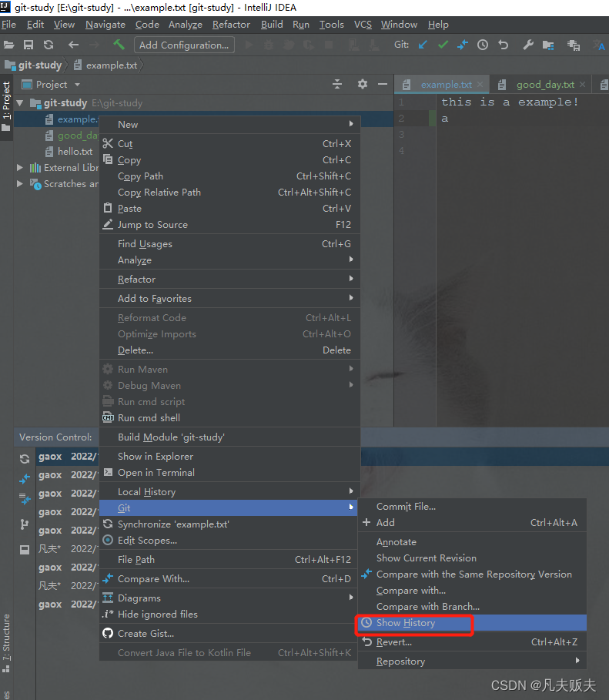Image resolution: width=609 pixels, height=700 pixels.
Task: Switch to the good_day.txt editor tab
Action: tap(545, 85)
